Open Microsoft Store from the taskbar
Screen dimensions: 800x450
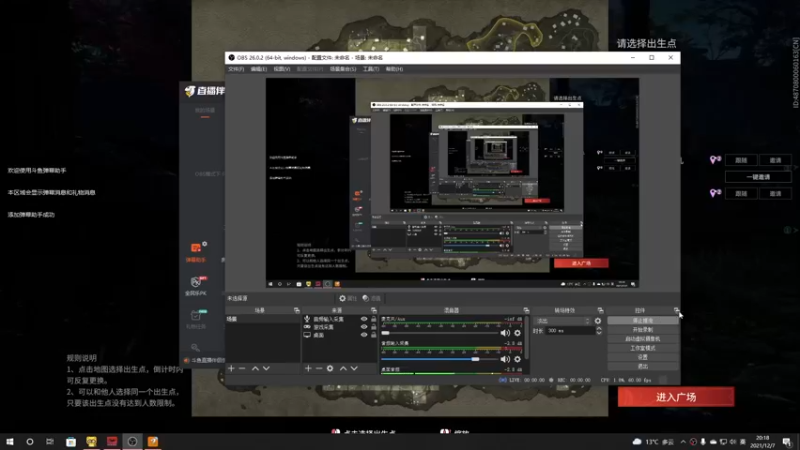click(x=71, y=442)
